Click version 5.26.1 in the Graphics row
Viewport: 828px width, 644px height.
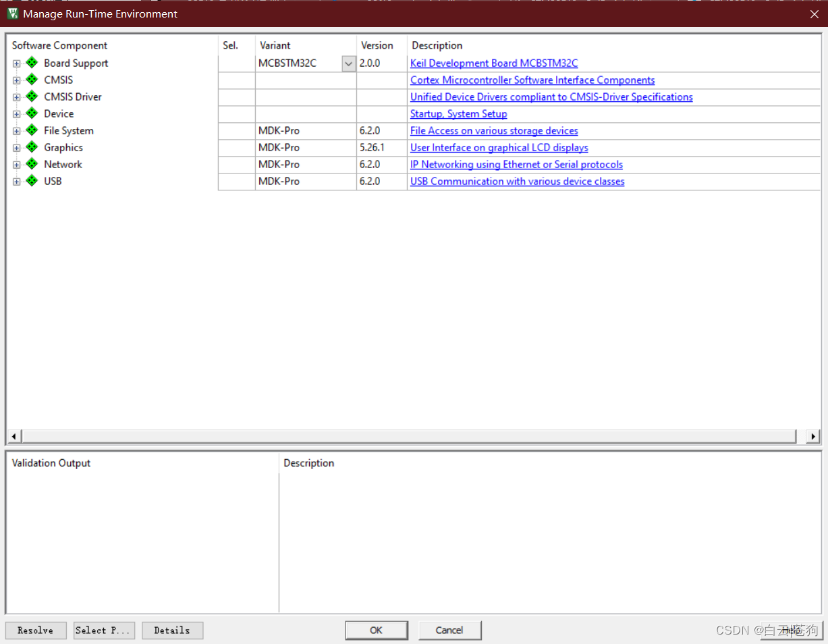(x=372, y=148)
